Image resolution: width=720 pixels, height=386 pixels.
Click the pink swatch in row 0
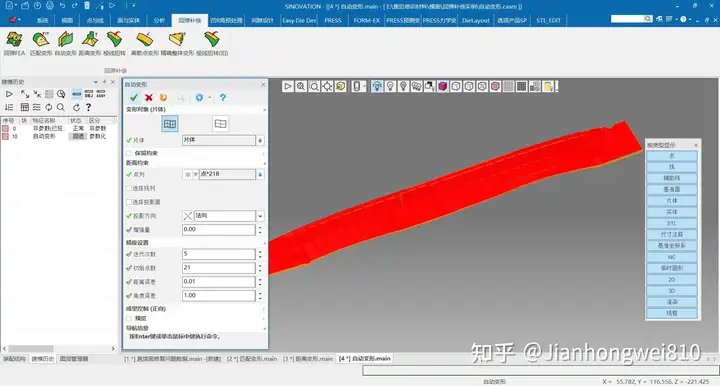5,129
